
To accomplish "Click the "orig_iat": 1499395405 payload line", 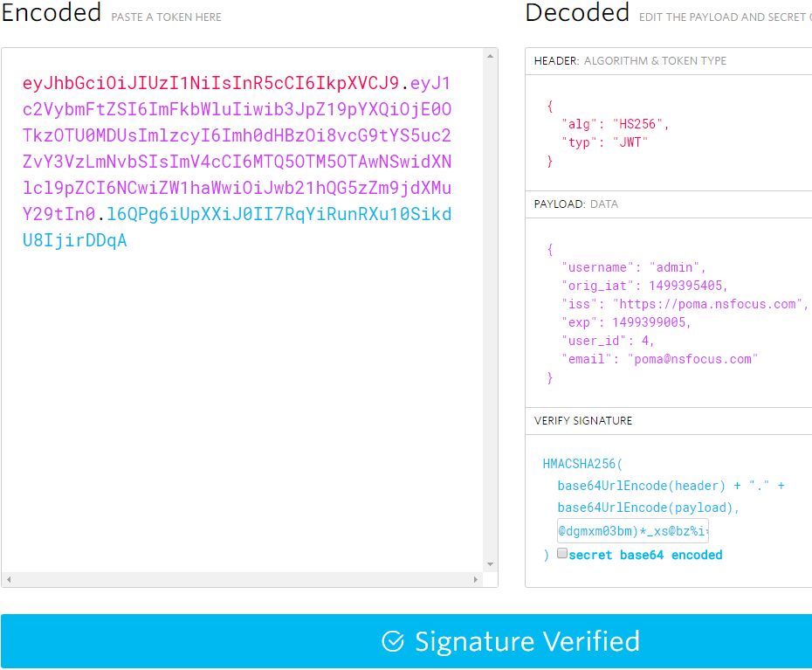I will [644, 286].
